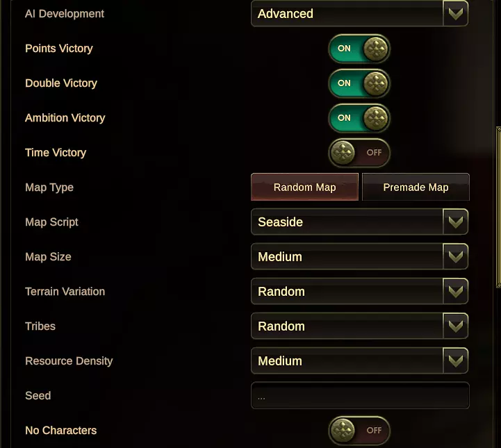The image size is (501, 448).
Task: Click the AI Development Advanced selector
Action: pos(347,14)
